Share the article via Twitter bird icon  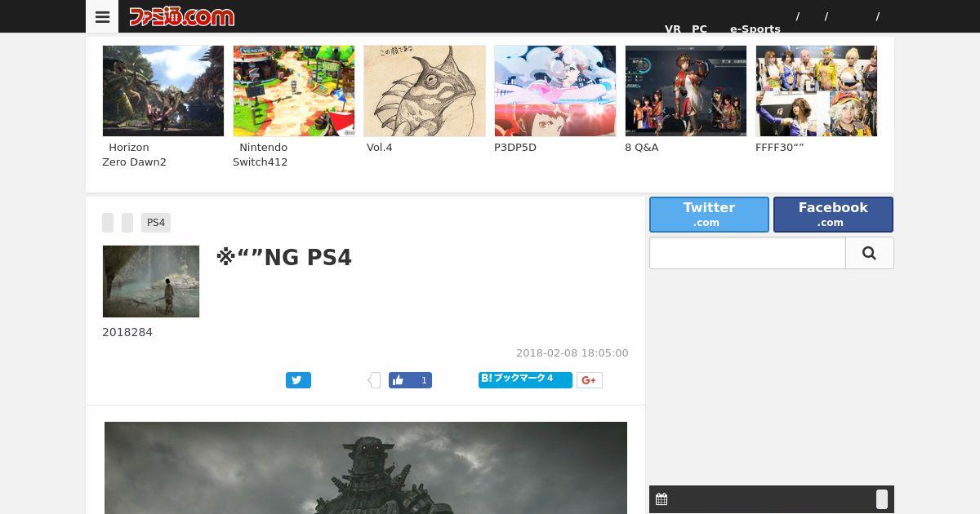[298, 380]
